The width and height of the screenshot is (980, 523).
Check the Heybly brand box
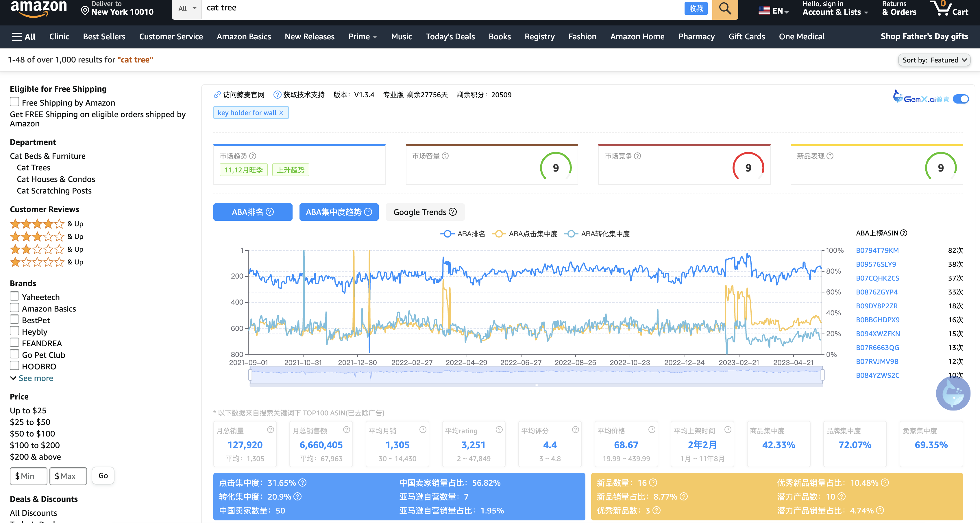[14, 331]
